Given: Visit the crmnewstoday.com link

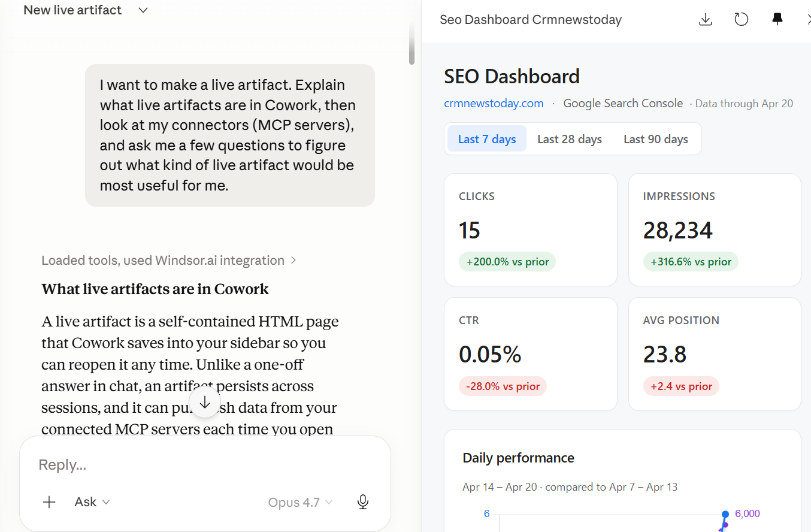Looking at the screenshot, I should (494, 102).
